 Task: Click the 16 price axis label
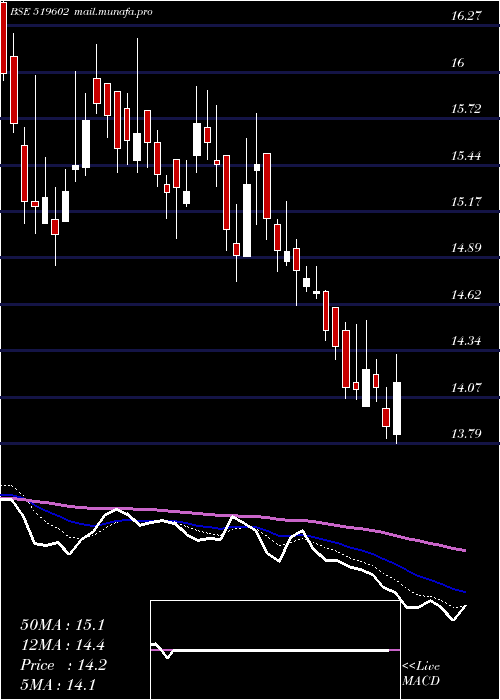click(458, 63)
